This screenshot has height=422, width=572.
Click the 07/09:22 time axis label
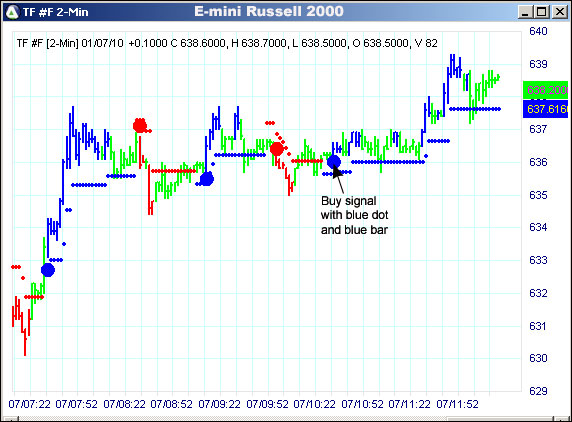(x=219, y=404)
